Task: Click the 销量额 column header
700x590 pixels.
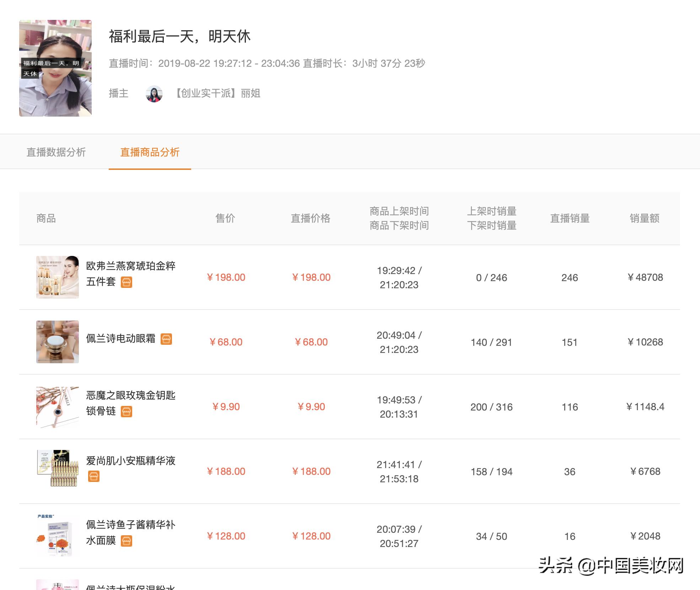Action: tap(645, 218)
